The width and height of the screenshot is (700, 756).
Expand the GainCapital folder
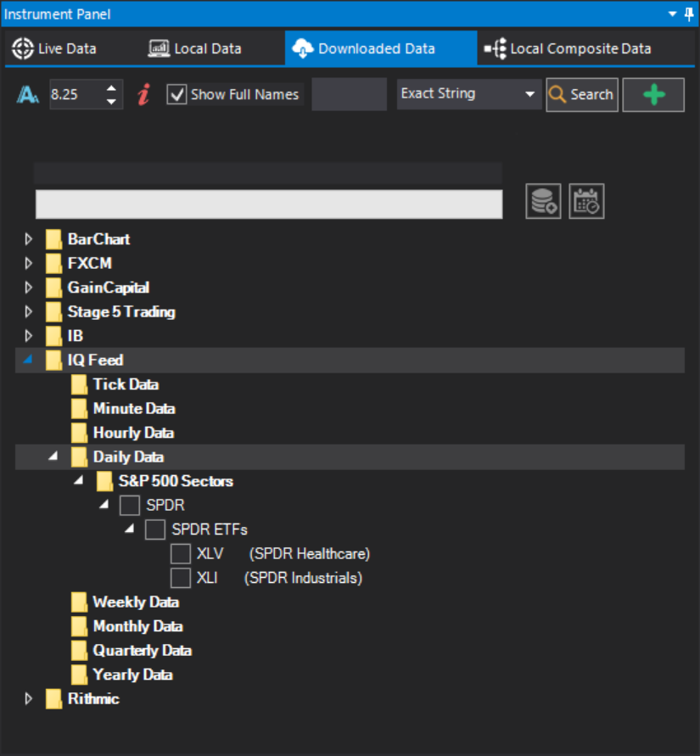(29, 288)
